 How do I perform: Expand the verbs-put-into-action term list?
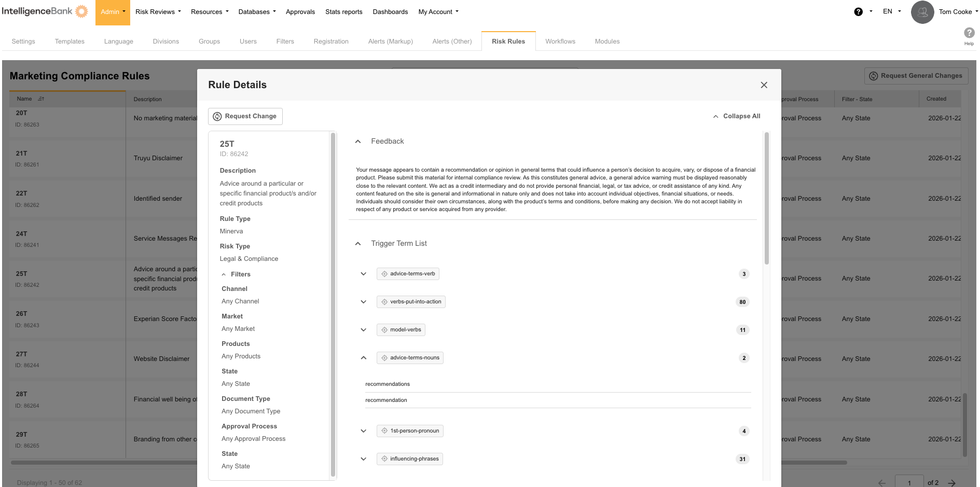(x=363, y=301)
